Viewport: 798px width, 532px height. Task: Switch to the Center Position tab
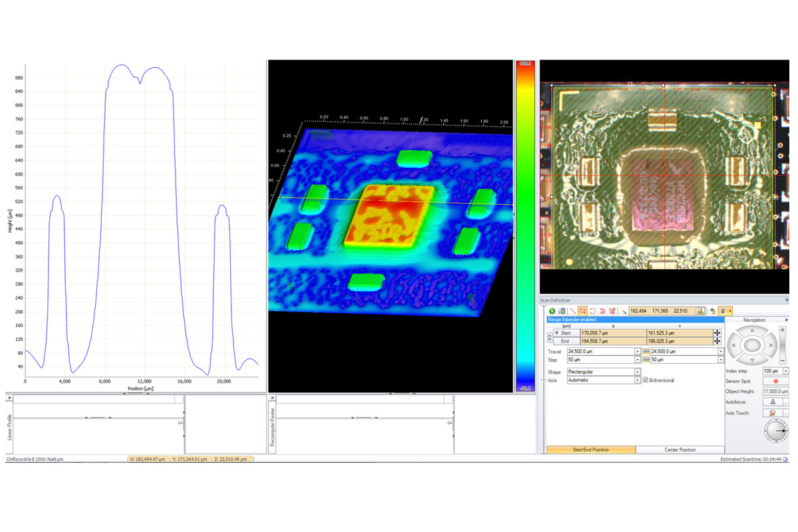(x=680, y=450)
